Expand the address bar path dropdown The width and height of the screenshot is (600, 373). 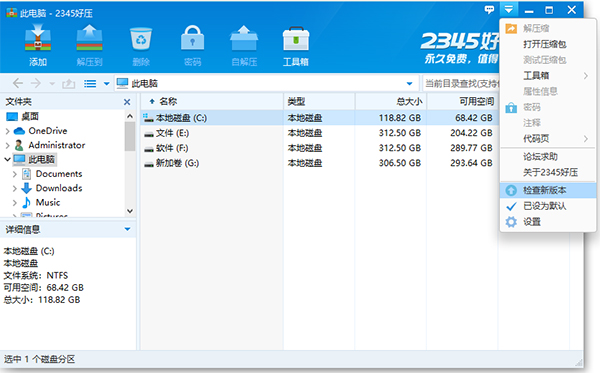409,83
